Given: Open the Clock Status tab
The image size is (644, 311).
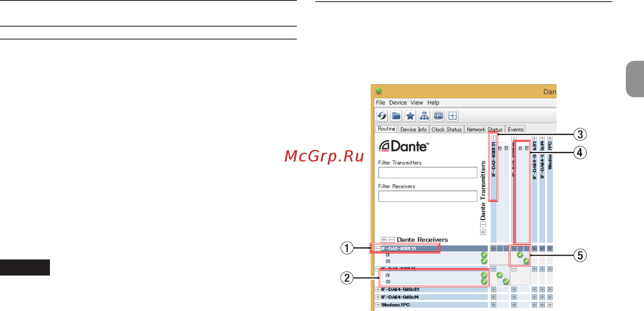Looking at the screenshot, I should point(447,129).
